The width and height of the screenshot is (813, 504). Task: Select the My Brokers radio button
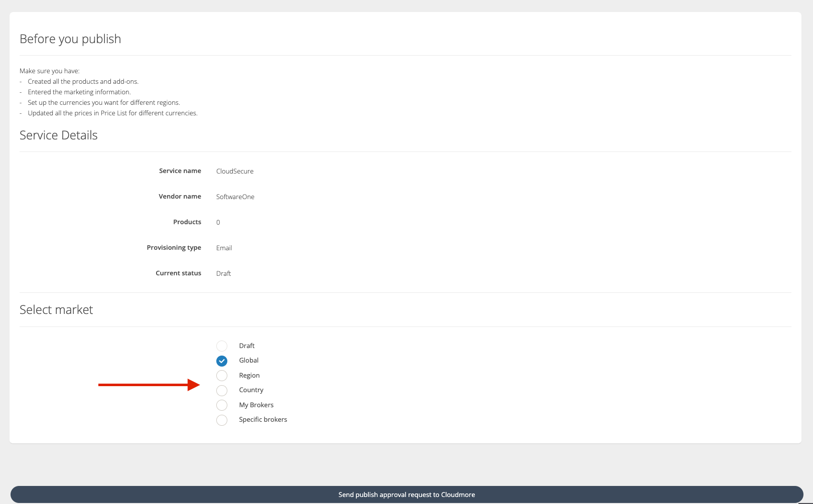click(x=222, y=405)
